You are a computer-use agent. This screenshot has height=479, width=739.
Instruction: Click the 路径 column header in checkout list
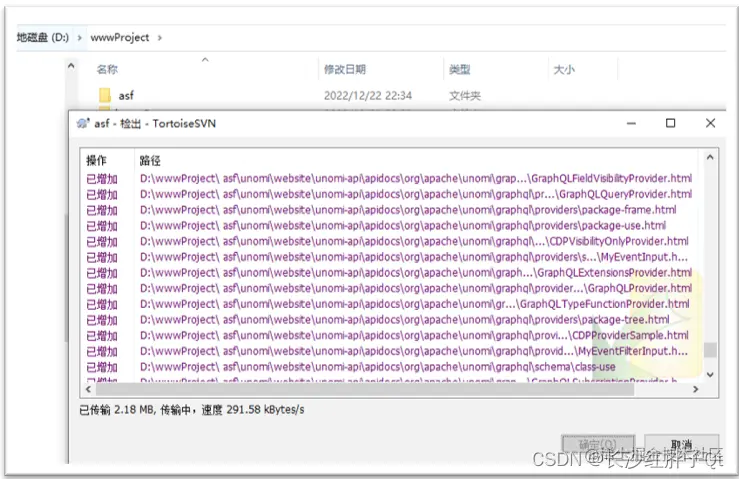coord(150,161)
